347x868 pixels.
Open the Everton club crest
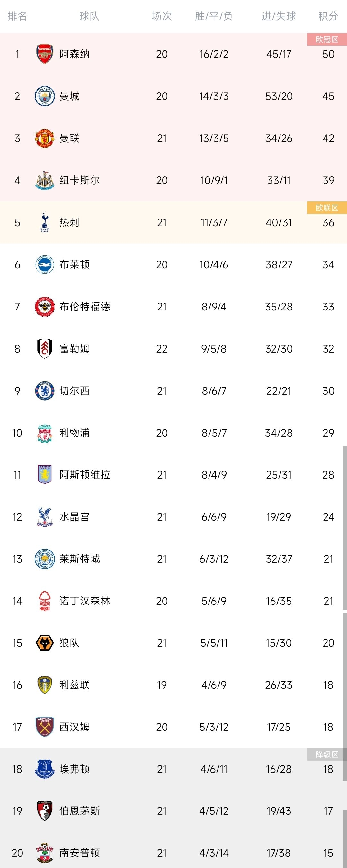44,769
